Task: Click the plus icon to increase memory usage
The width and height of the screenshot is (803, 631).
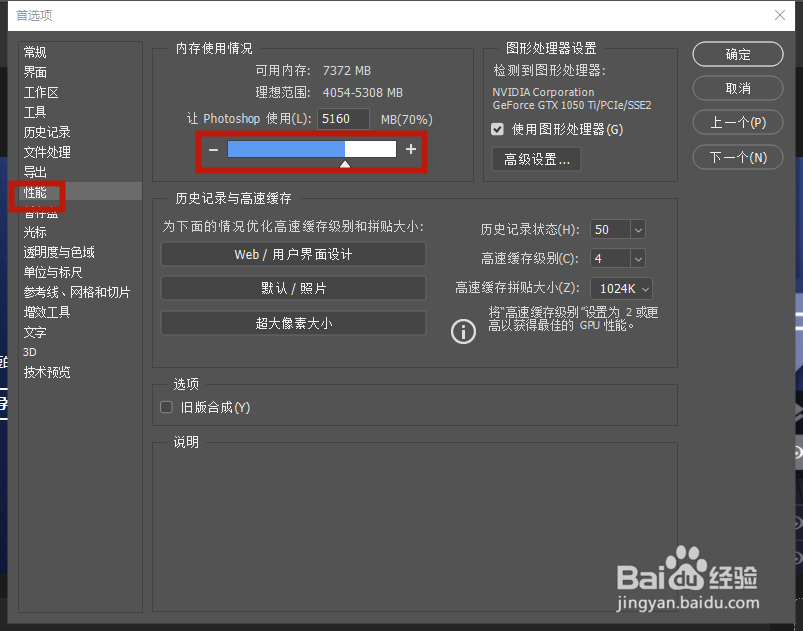Action: (411, 149)
